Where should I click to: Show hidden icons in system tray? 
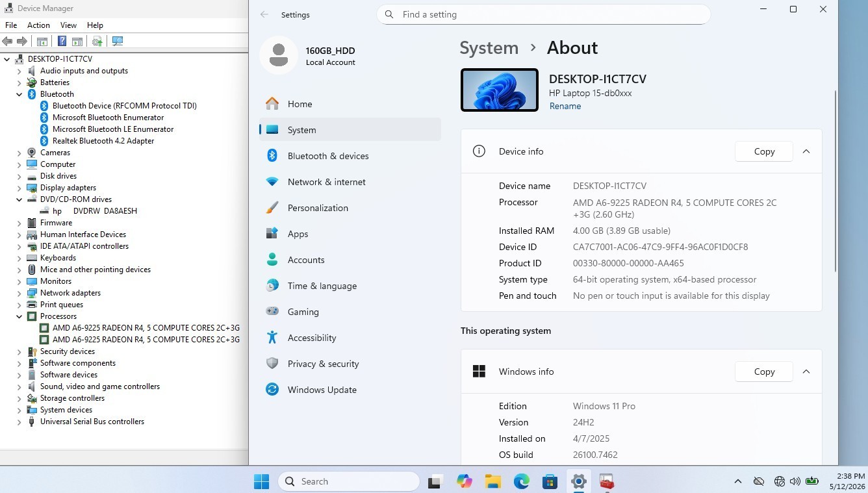coord(738,481)
